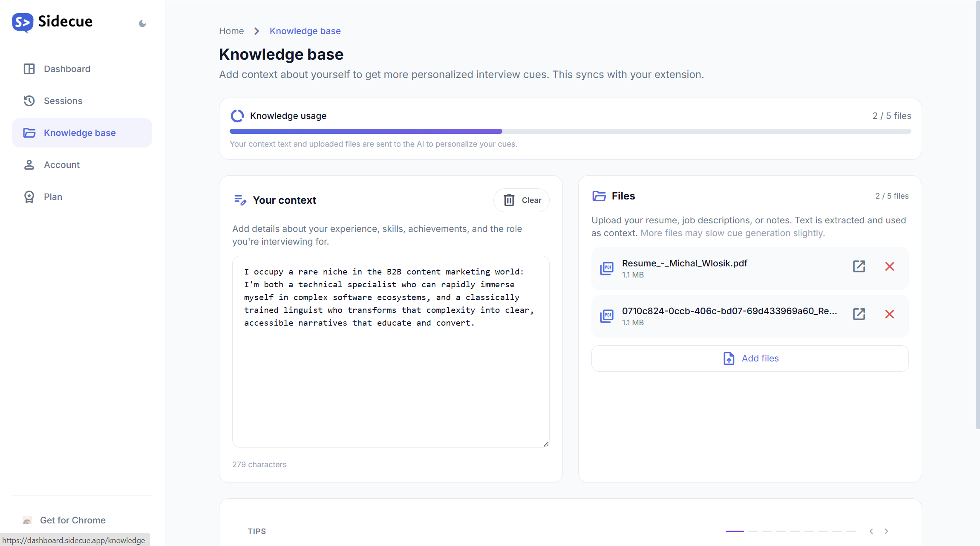Image resolution: width=980 pixels, height=546 pixels.
Task: Open the 0710c824 file external link icon
Action: click(x=859, y=315)
